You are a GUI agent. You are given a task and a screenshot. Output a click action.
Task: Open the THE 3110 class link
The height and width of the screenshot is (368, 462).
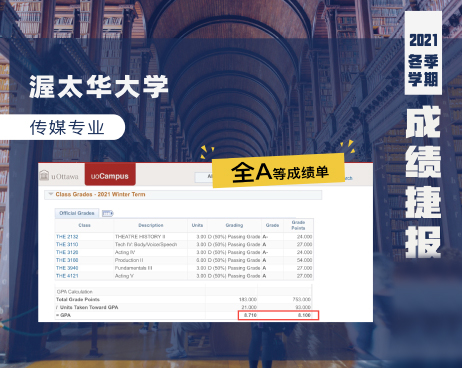click(67, 244)
